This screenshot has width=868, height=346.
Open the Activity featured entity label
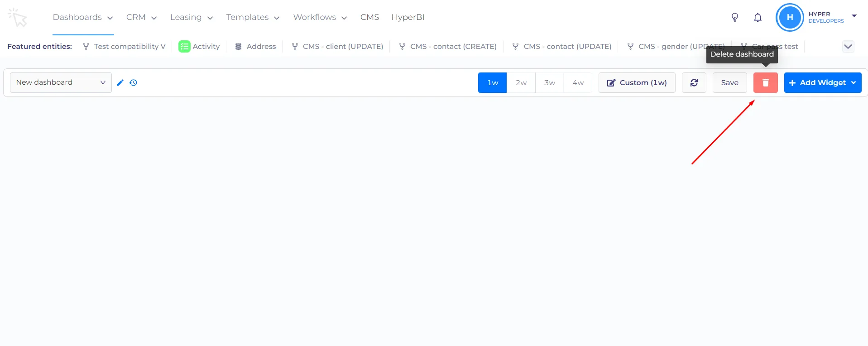(x=206, y=47)
